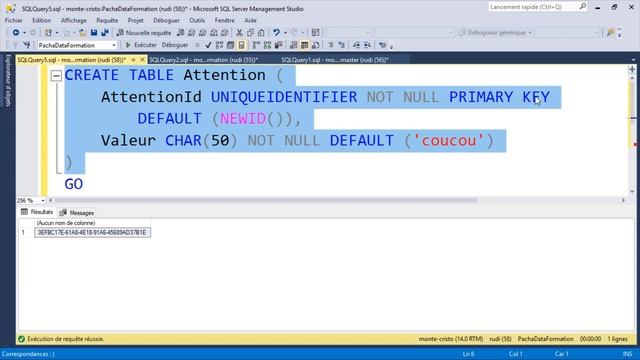
Task: Click the Quick Launch search magnifier icon
Action: click(582, 7)
